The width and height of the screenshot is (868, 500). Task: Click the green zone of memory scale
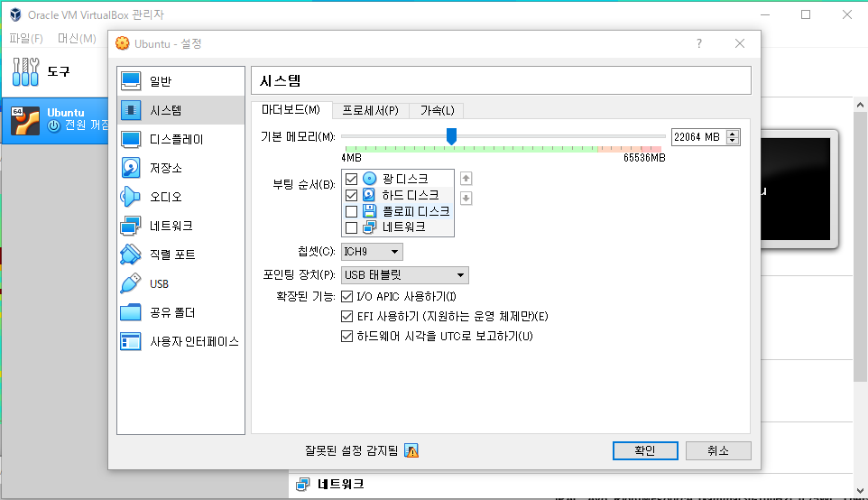470,148
